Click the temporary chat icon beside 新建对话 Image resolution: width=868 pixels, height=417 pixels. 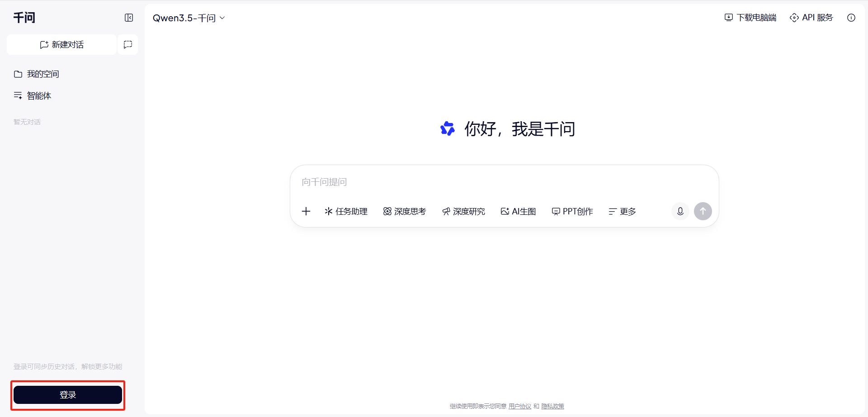click(128, 45)
